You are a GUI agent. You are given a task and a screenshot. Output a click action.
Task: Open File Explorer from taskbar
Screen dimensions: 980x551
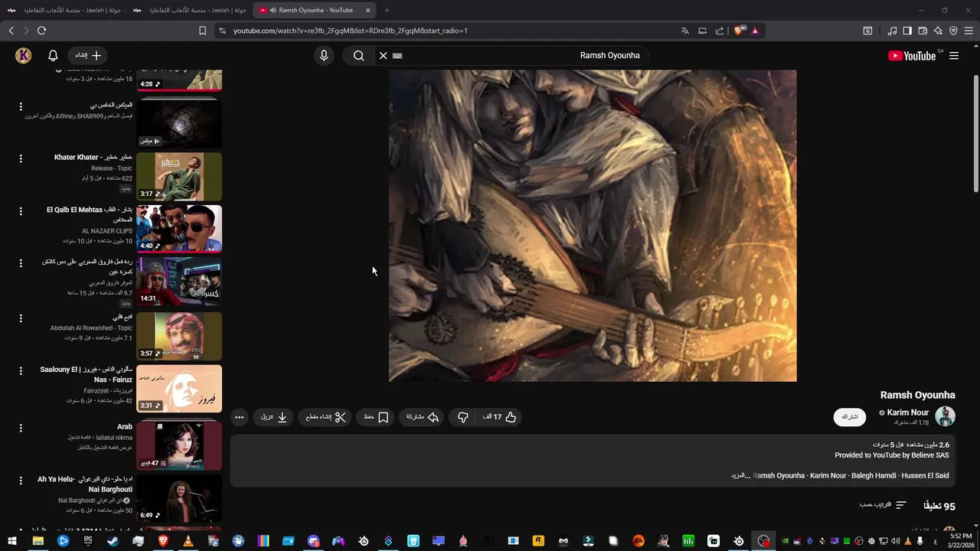pos(38,541)
